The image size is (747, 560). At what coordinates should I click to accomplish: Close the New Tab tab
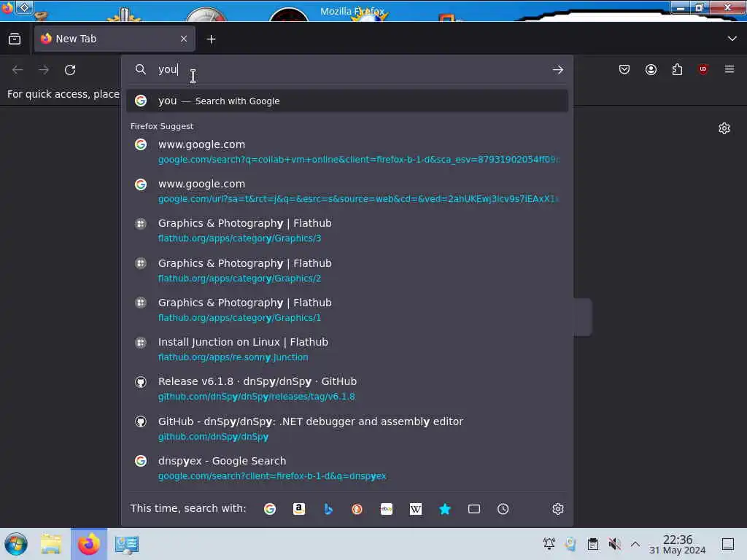184,39
